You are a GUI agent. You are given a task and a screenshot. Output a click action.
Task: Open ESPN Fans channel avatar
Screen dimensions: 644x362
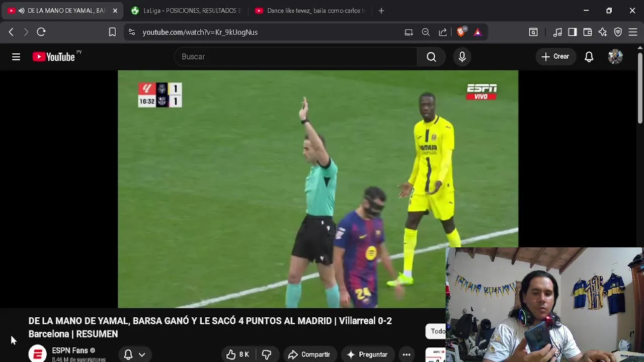coord(37,354)
